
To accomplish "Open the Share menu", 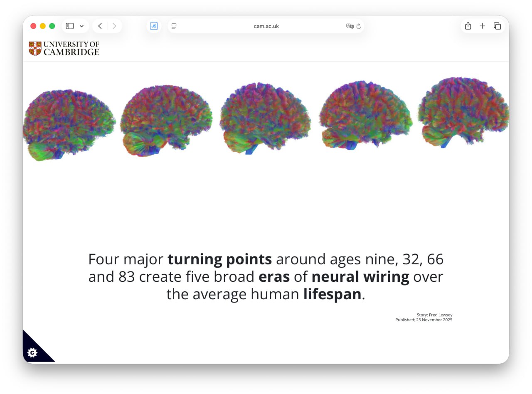I will (468, 26).
